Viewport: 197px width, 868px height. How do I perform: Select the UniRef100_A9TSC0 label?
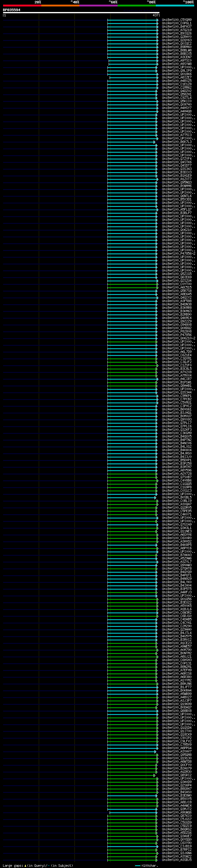coord(177,61)
